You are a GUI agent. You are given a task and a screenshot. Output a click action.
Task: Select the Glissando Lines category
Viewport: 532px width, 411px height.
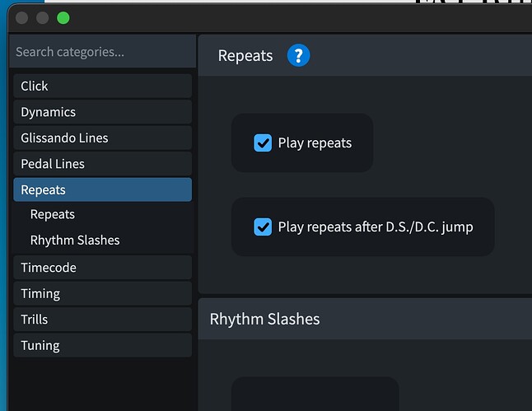click(x=102, y=138)
